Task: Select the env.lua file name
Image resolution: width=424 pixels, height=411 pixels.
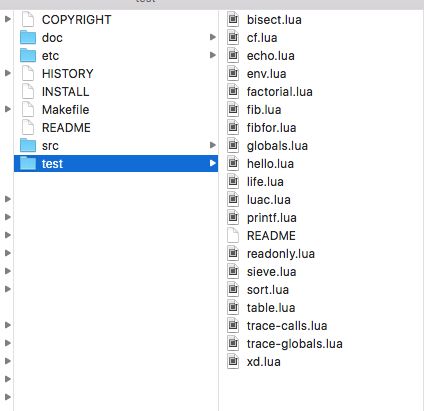Action: pos(267,74)
